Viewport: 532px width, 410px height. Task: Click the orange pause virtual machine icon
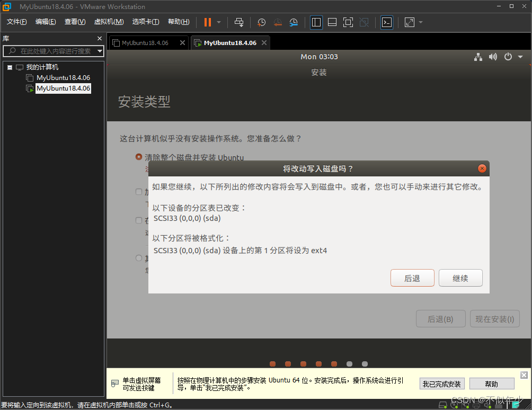coord(207,22)
